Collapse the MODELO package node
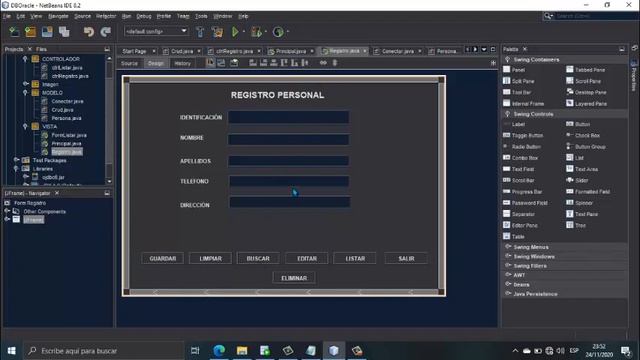 [25, 93]
